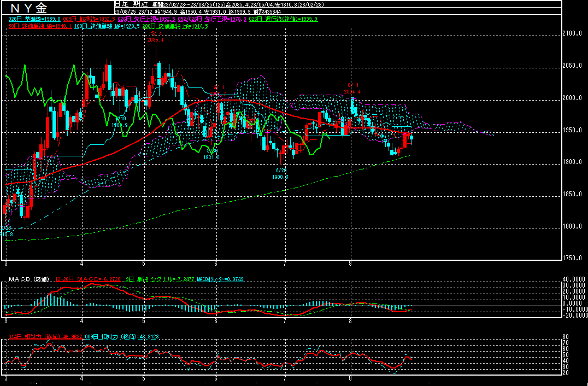Click the 6/29 1900.6 low marker
This screenshot has width=588, height=386.
coord(280,174)
